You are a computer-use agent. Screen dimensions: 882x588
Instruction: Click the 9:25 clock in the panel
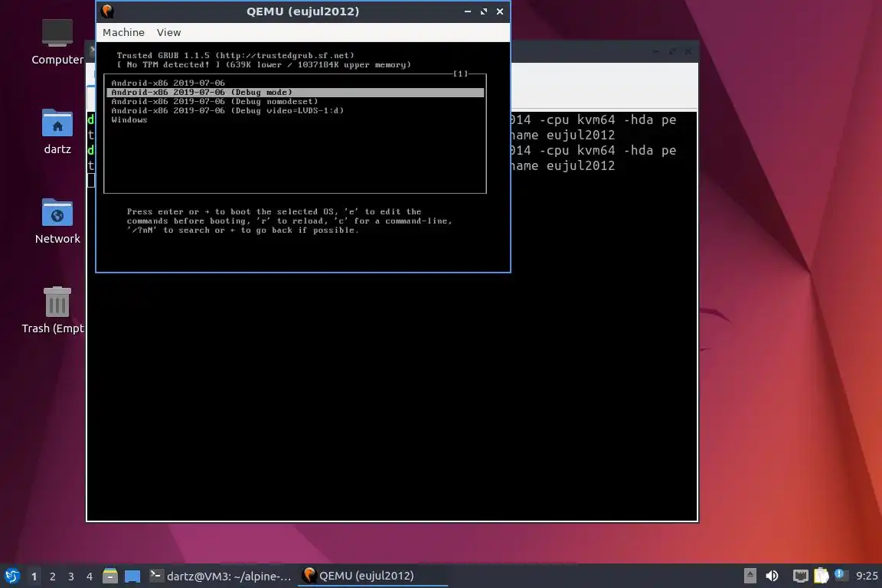866,576
